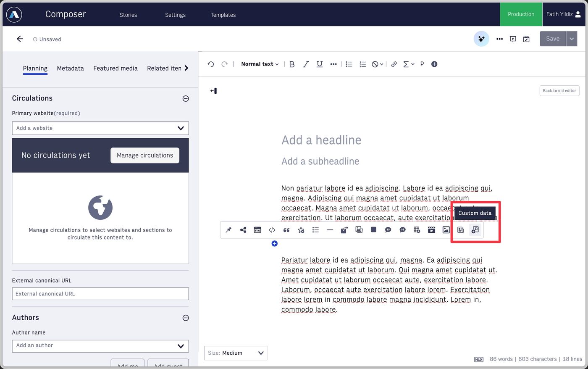588x369 pixels.
Task: Open the schedule calendar icon
Action: point(526,39)
